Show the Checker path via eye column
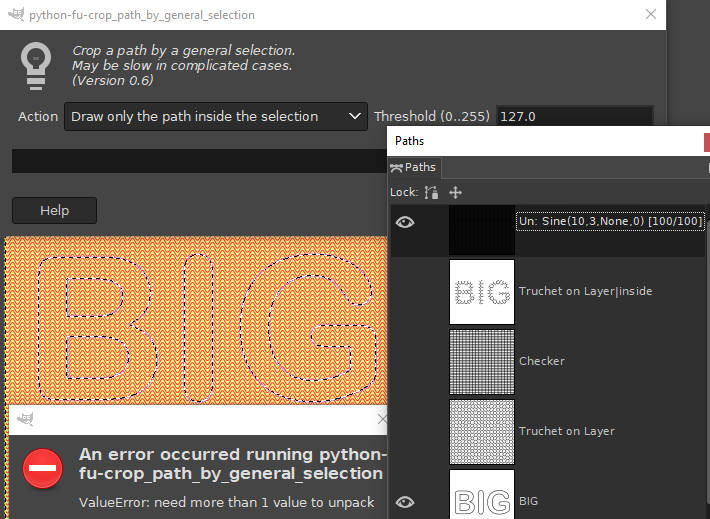710x519 pixels. click(405, 361)
